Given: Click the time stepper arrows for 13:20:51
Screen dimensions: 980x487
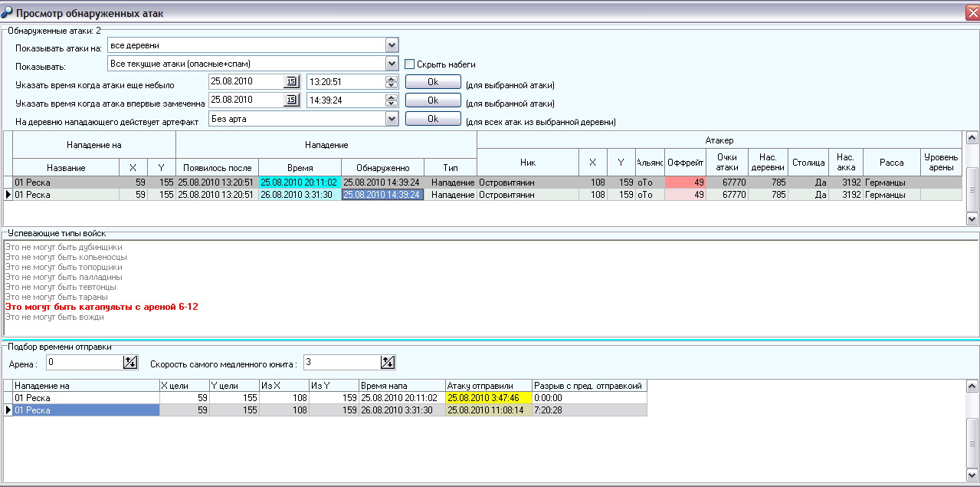Looking at the screenshot, I should click(392, 81).
